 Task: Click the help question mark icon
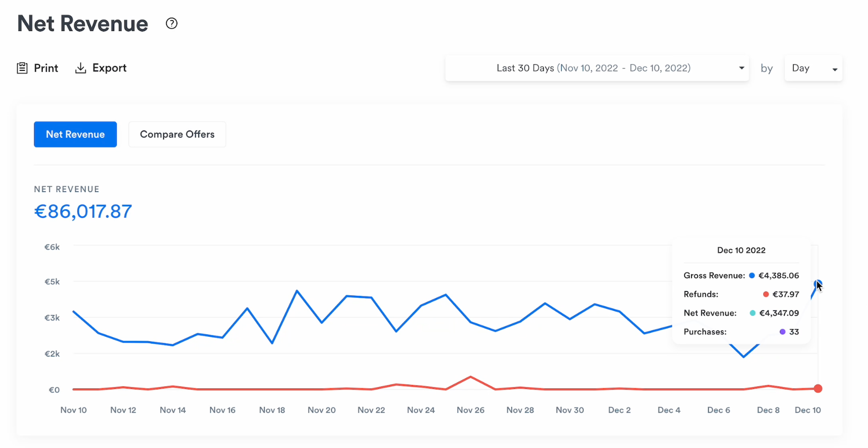pyautogui.click(x=171, y=24)
